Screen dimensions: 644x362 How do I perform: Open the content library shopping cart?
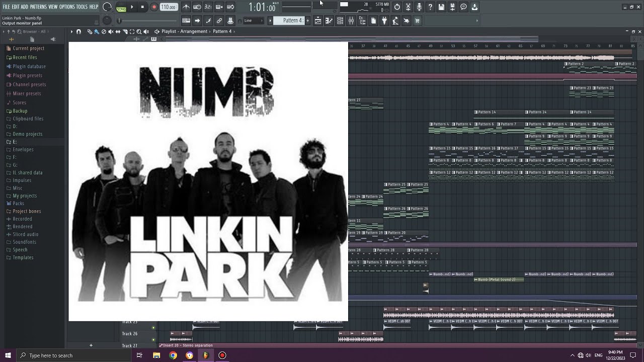click(418, 21)
